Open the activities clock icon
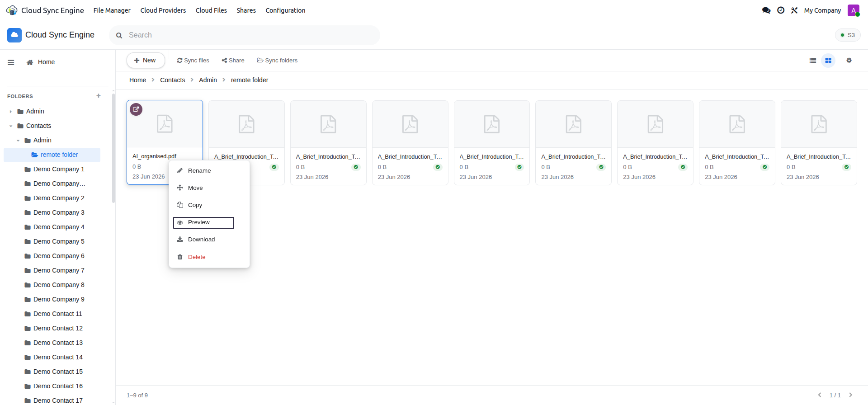This screenshot has width=868, height=405. click(781, 10)
